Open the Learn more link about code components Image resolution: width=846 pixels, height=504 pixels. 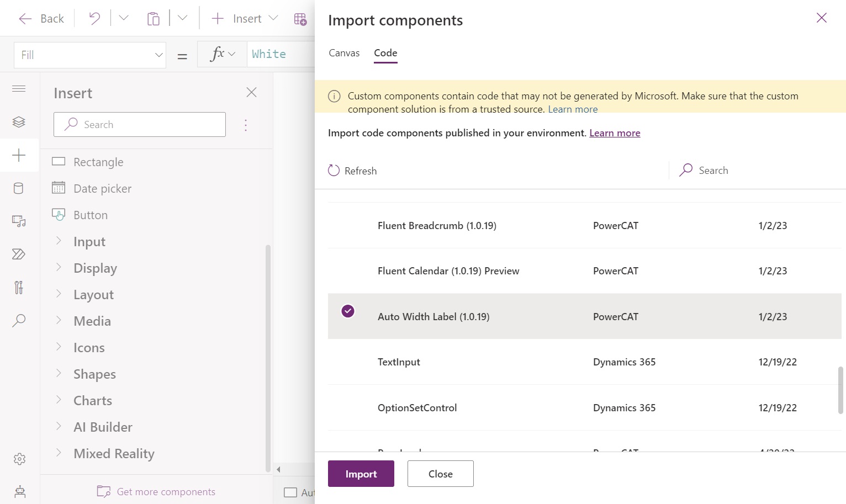614,132
